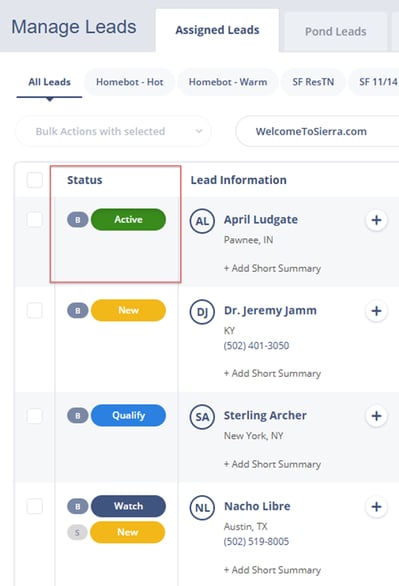Change Dr. Jeremy Jamm's yellow New status
The height and width of the screenshot is (586, 399).
pos(128,310)
